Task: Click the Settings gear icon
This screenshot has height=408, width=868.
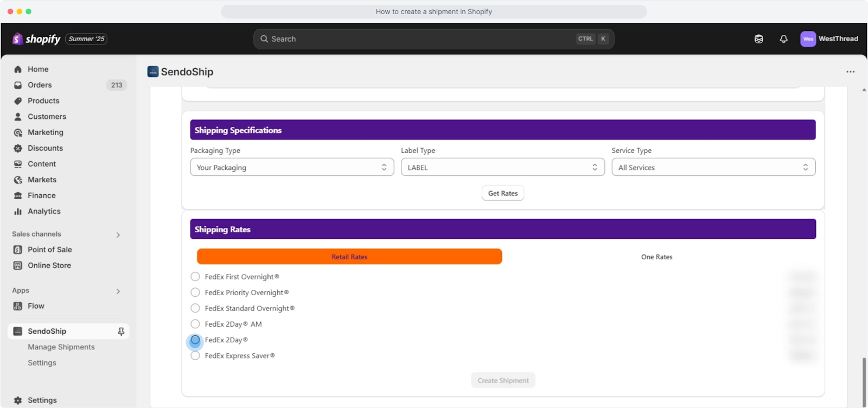Action: [x=18, y=400]
